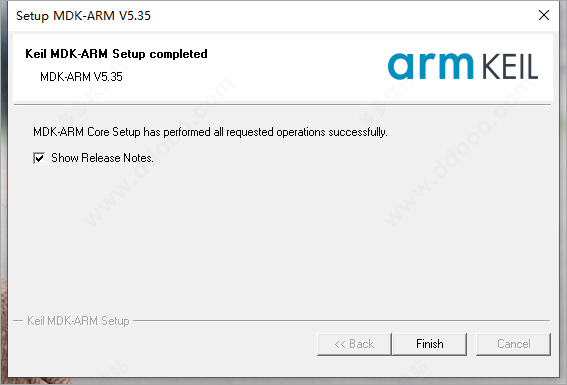Close the setup dialog with the X
Screen dimensions: 567x385
click(x=544, y=15)
